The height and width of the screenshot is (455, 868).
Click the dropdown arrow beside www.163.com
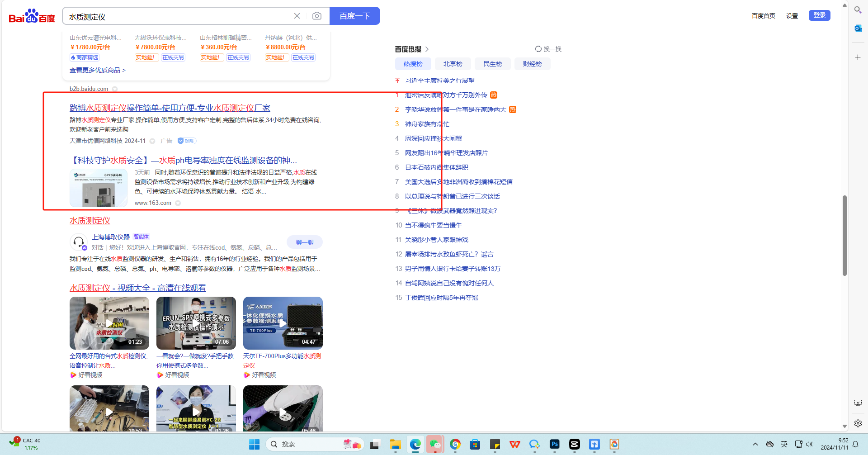(x=178, y=203)
